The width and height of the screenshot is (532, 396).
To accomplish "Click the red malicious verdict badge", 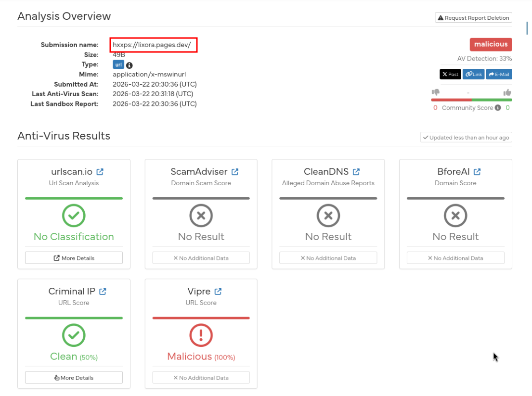I will tap(491, 44).
